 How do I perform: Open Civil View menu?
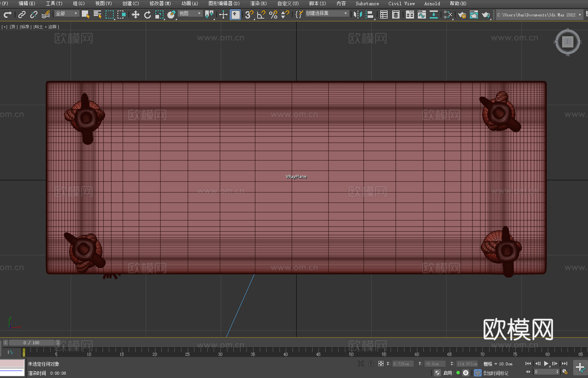tap(402, 3)
